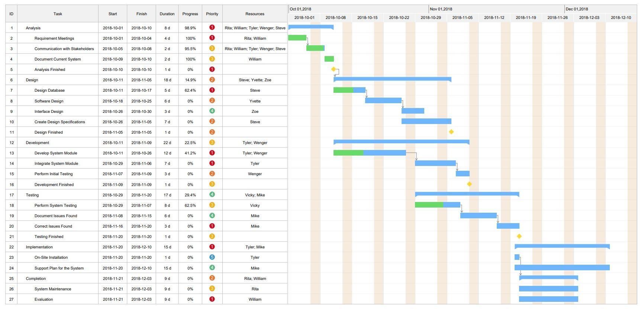Click the '98.9%' progress cell

(190, 28)
